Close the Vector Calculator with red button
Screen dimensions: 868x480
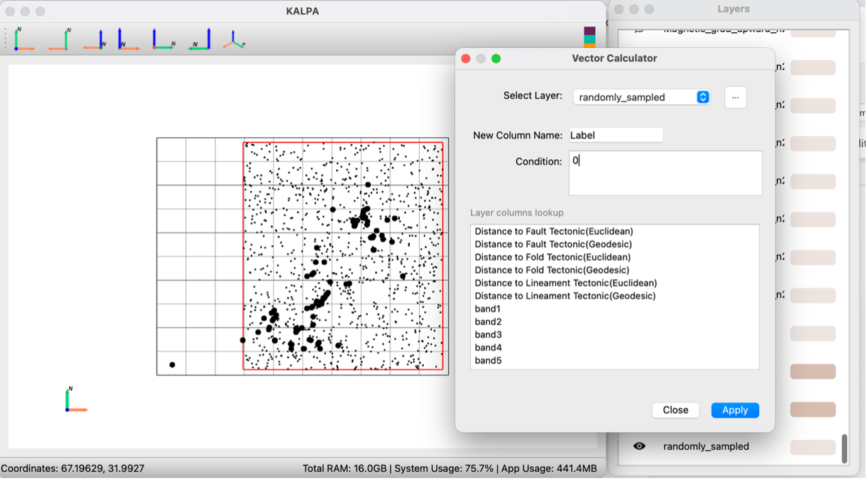point(466,59)
